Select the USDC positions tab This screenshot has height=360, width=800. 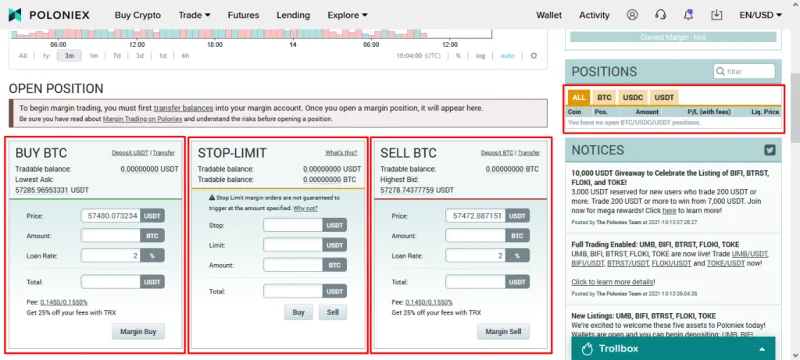point(633,97)
